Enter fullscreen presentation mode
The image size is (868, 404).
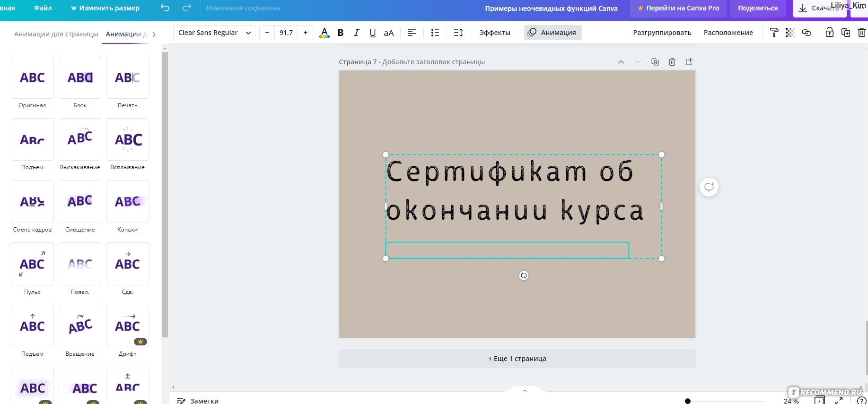839,401
